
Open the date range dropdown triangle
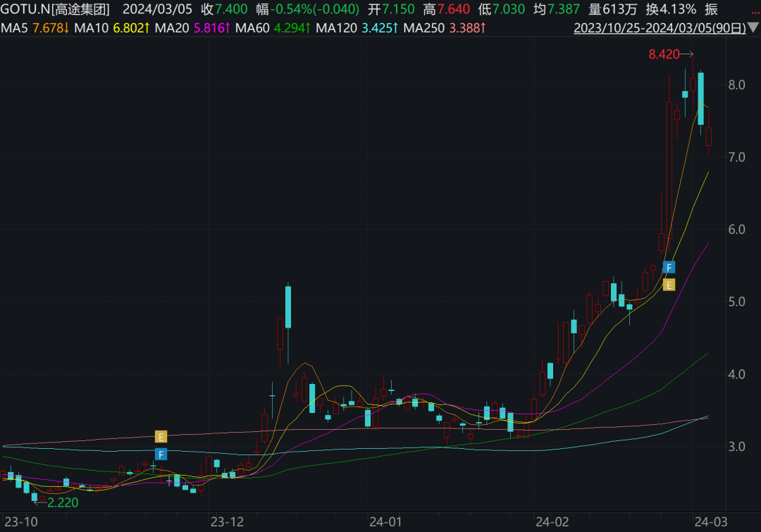[753, 27]
